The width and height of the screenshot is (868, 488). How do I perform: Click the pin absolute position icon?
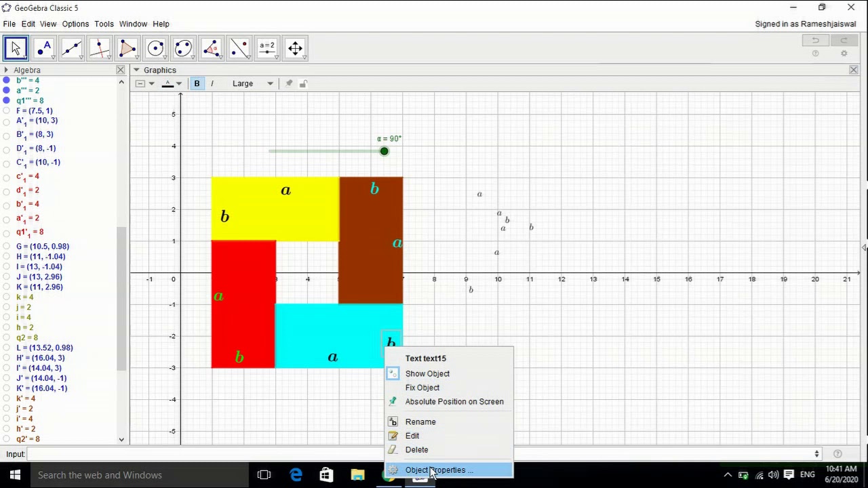point(289,83)
